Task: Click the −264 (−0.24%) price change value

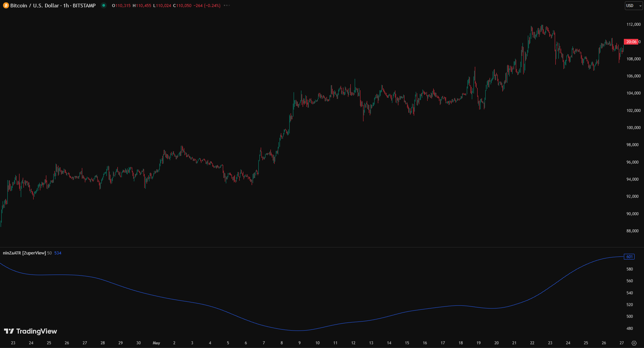Action: 207,6
